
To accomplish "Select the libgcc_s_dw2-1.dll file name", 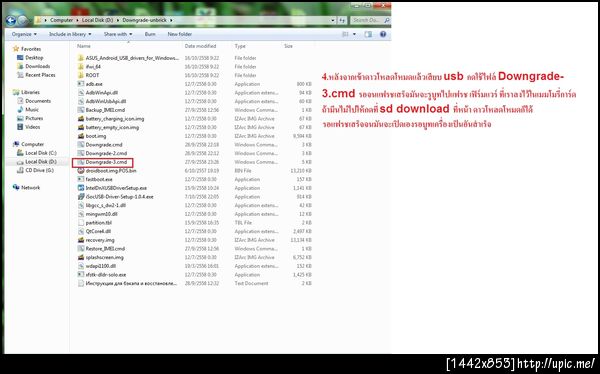I will tap(106, 205).
